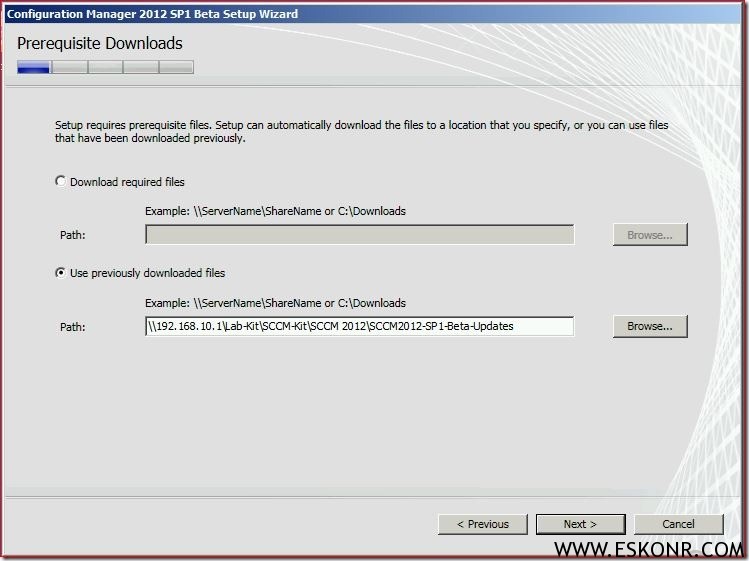Cancel the setup wizard
The width and height of the screenshot is (749, 561).
tap(679, 524)
